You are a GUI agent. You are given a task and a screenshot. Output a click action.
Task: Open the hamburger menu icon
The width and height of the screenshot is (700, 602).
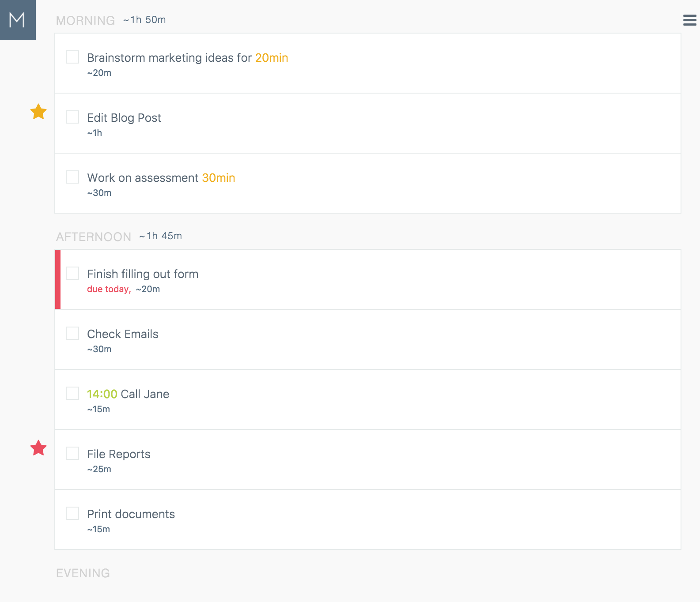(689, 20)
